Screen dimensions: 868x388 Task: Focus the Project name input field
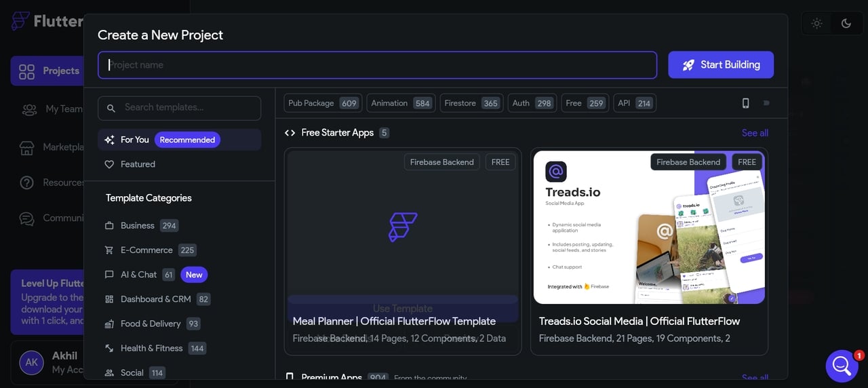point(377,65)
